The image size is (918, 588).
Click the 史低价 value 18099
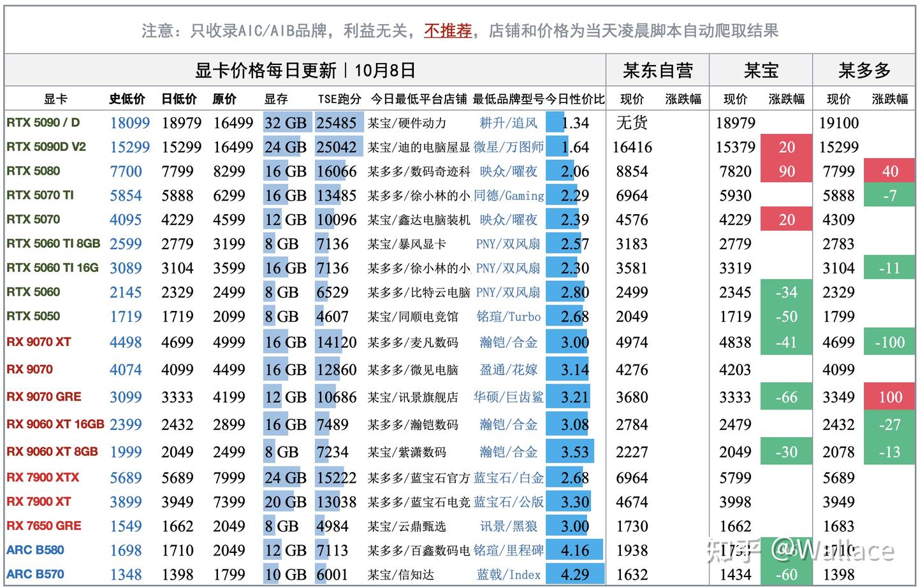click(130, 123)
